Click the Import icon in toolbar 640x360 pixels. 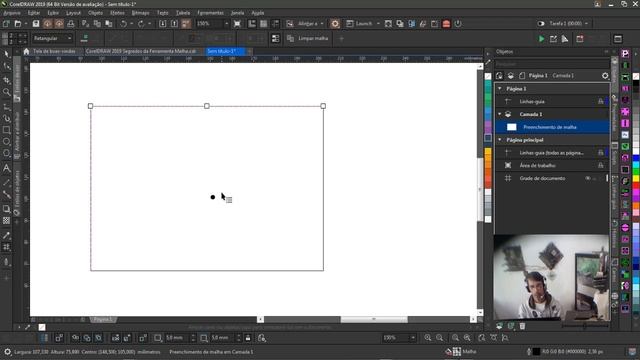click(x=162, y=24)
